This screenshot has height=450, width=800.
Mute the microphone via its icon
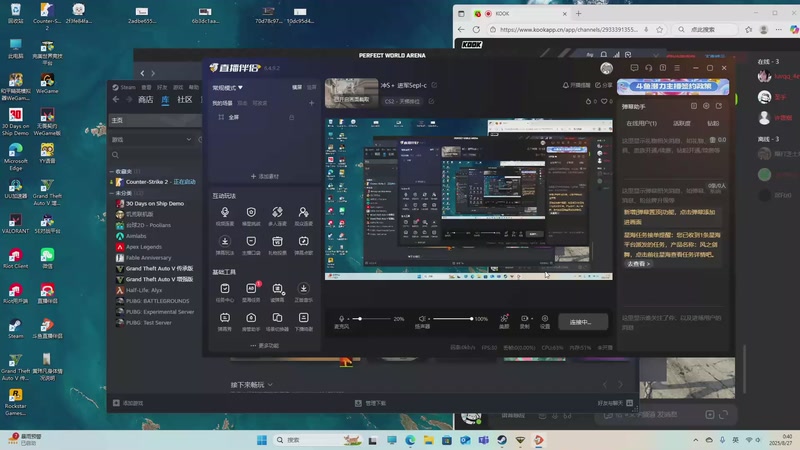(x=341, y=318)
